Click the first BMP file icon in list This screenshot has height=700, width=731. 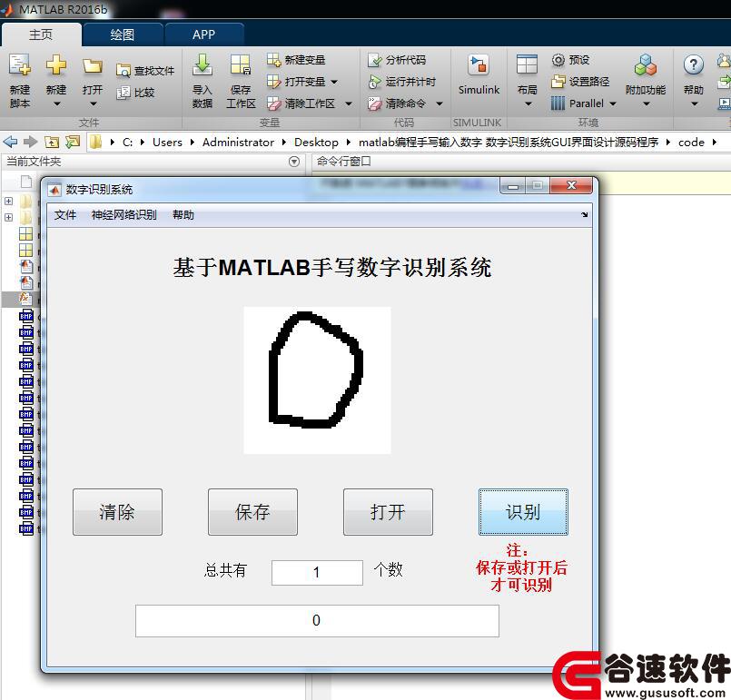(26, 316)
